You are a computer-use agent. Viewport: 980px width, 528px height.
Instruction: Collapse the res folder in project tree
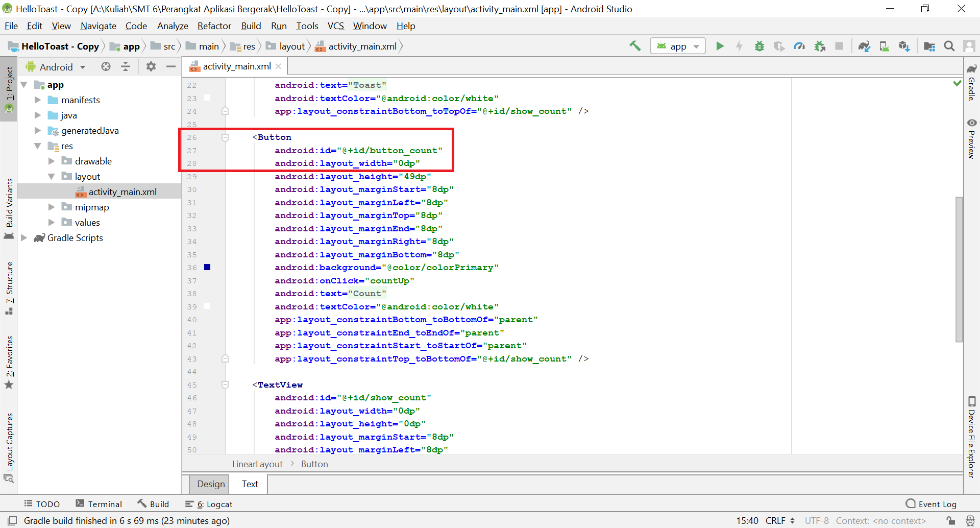pyautogui.click(x=38, y=146)
